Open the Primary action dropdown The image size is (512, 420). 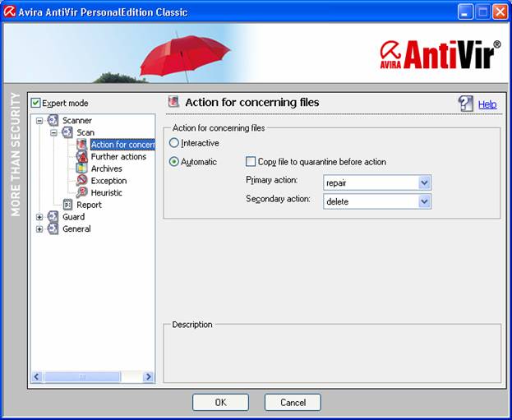pyautogui.click(x=424, y=182)
